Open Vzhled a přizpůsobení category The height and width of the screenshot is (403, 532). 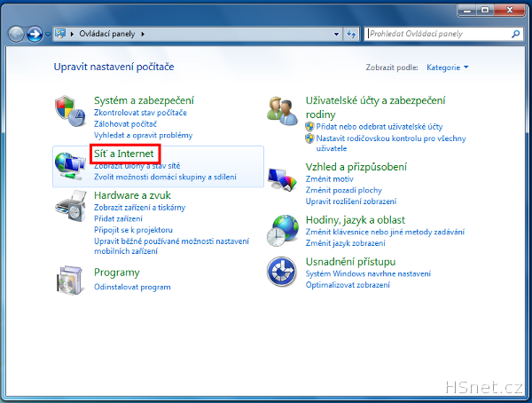[x=356, y=167]
